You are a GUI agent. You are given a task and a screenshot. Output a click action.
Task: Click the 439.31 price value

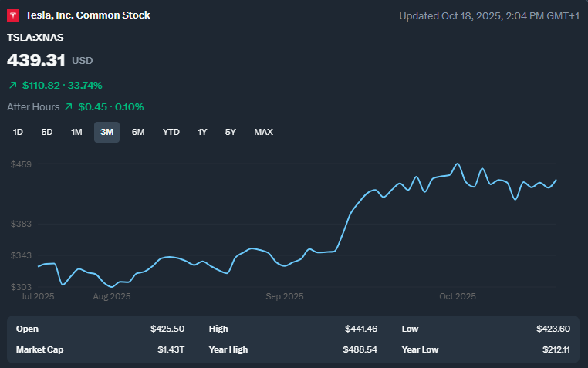pos(36,60)
